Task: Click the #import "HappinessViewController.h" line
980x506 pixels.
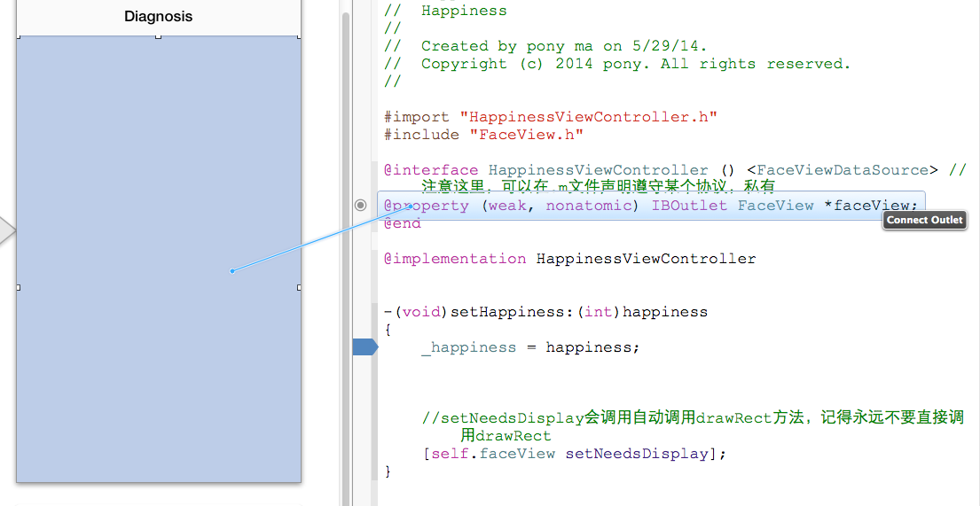Action: coord(551,118)
